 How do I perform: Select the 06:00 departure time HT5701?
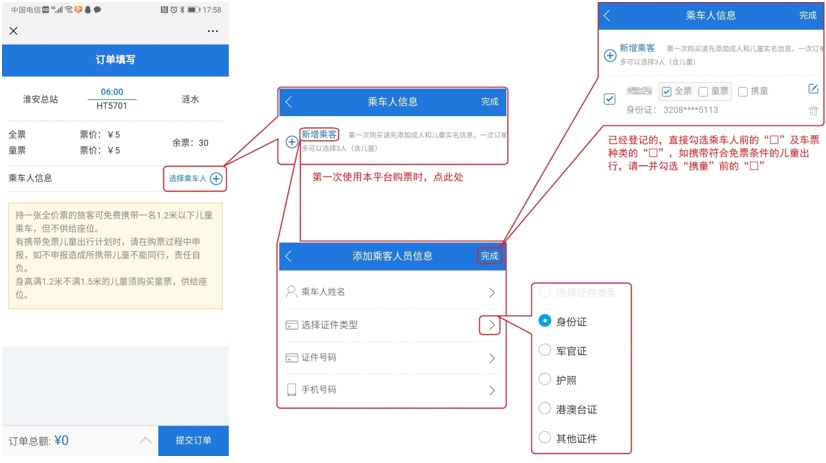tap(112, 98)
